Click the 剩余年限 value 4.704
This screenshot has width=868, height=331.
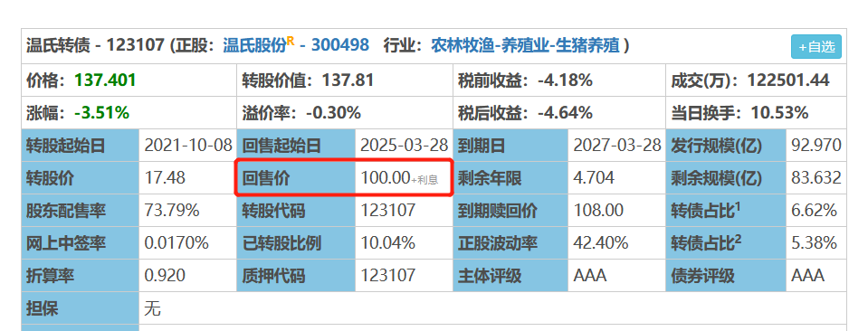coord(594,178)
